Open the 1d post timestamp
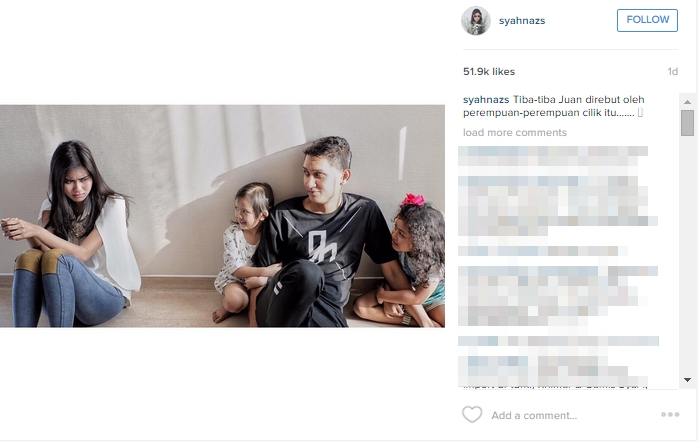The width and height of the screenshot is (699, 442). pyautogui.click(x=672, y=71)
